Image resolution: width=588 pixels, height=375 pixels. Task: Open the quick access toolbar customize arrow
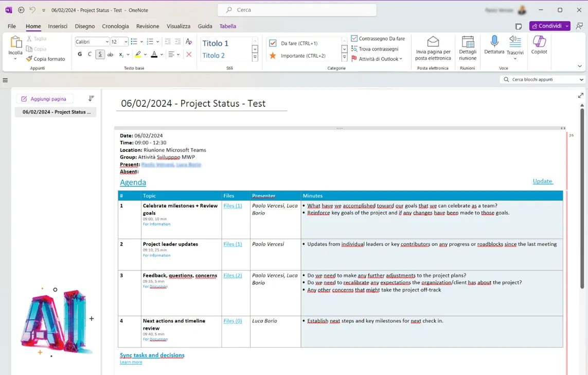click(44, 10)
